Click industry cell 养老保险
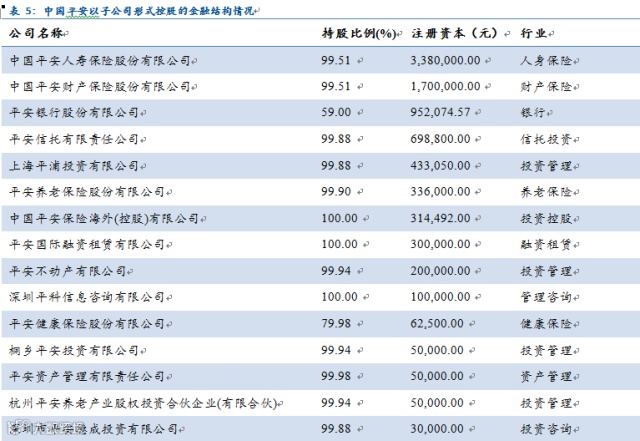 coord(546,192)
